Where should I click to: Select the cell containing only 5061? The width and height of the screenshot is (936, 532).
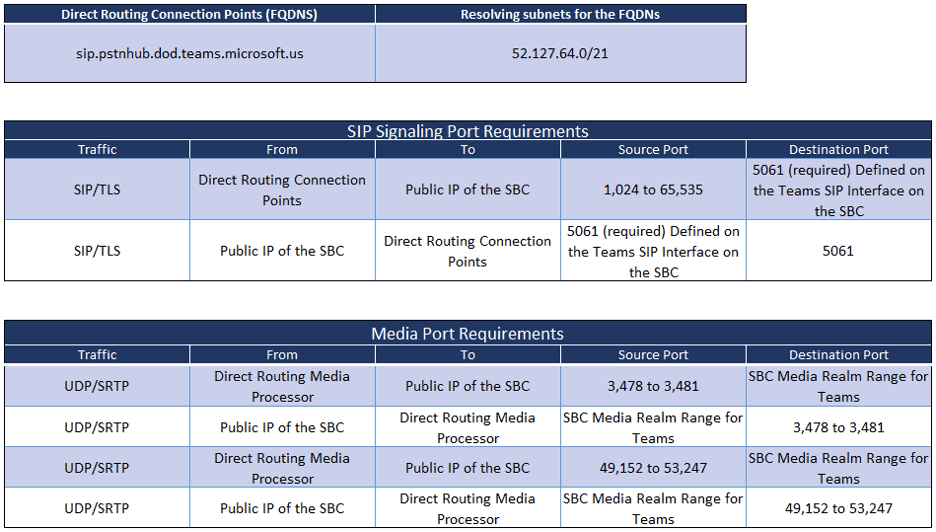(x=838, y=251)
